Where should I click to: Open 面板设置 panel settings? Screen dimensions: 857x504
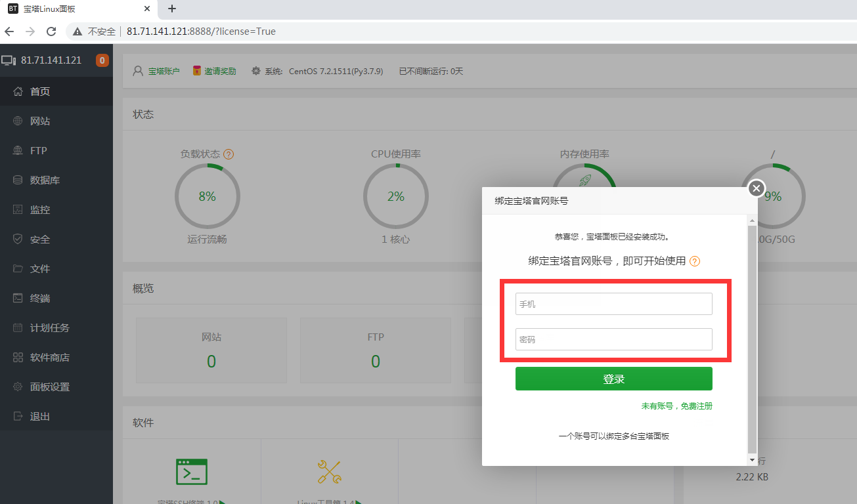[56, 387]
